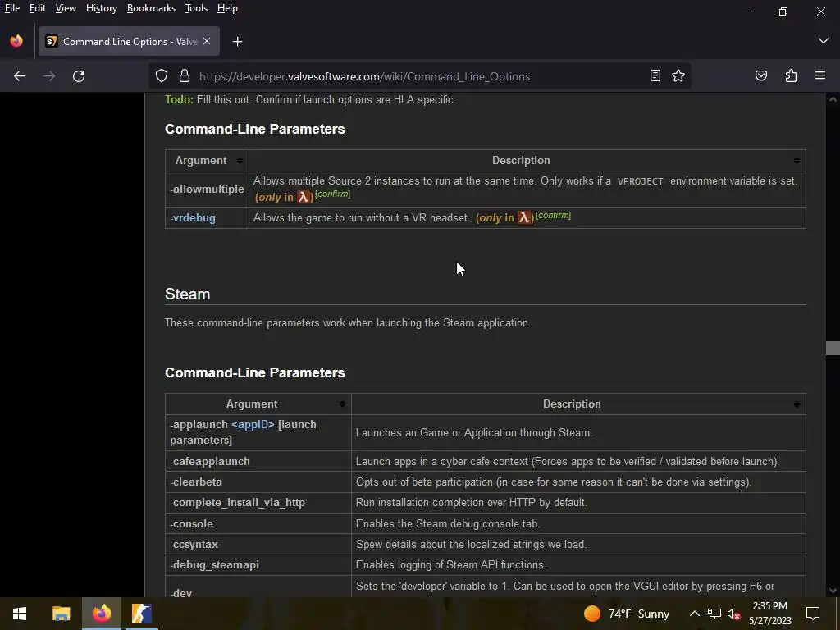Go back to the previous page

20,76
